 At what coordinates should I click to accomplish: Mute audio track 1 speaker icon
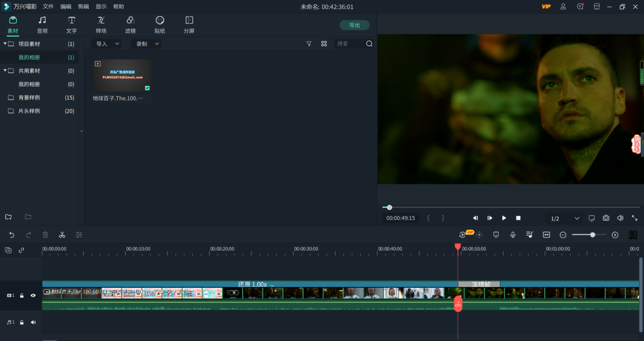pos(33,322)
